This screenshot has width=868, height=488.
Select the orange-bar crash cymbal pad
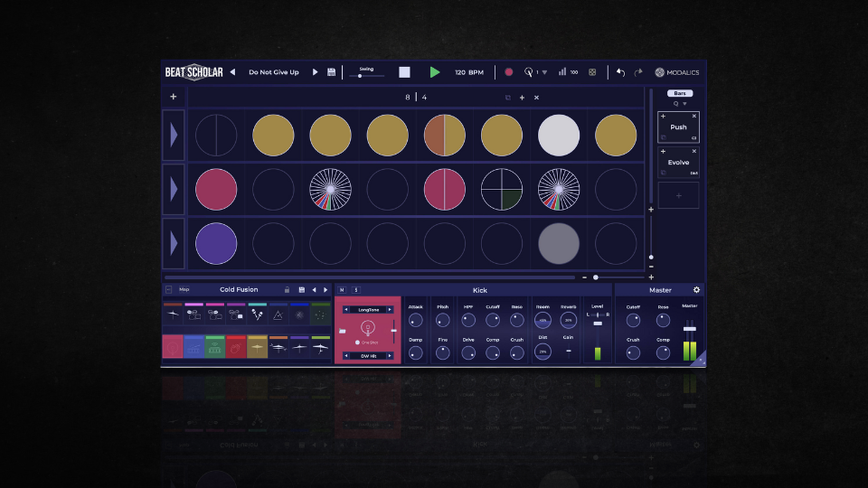pyautogui.click(x=278, y=347)
